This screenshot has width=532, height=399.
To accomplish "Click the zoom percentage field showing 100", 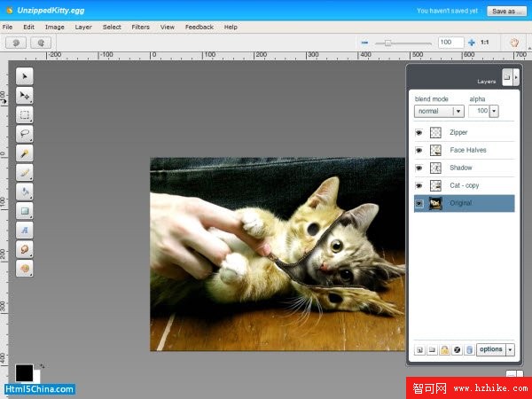I will tap(450, 43).
